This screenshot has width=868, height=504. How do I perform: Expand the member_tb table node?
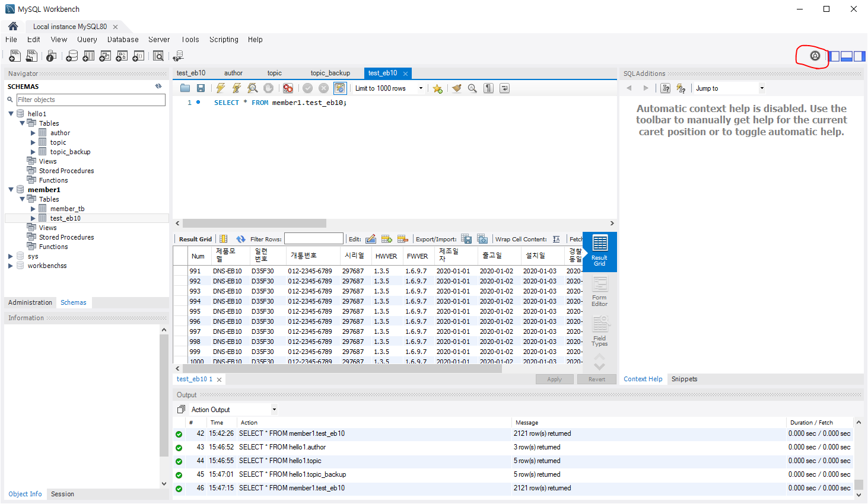coord(33,209)
